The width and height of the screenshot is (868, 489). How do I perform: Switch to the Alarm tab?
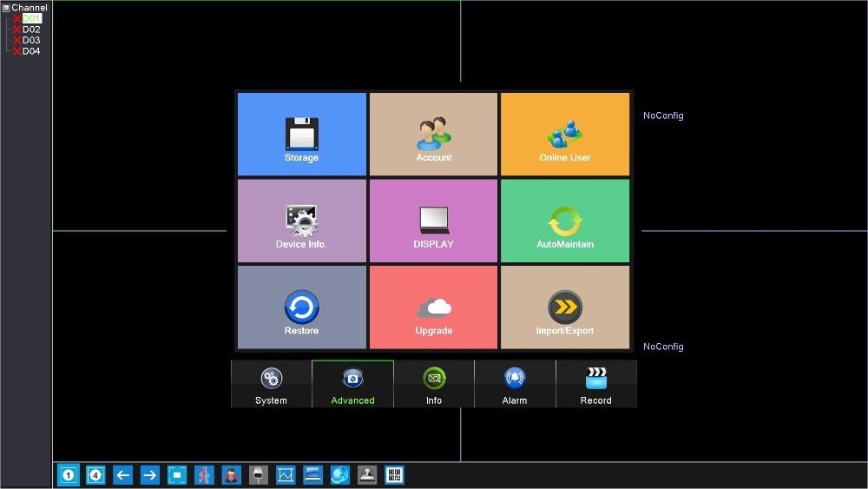pyautogui.click(x=515, y=384)
